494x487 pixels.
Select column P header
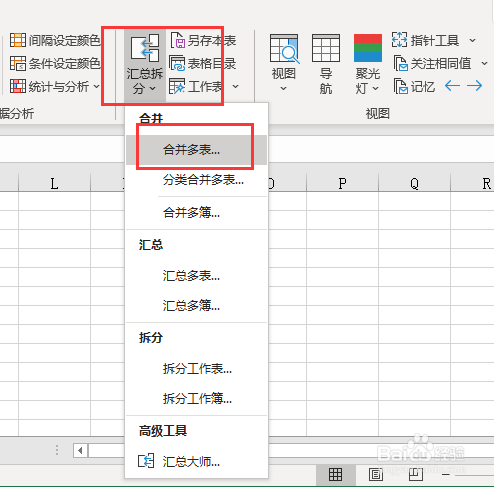[342, 183]
